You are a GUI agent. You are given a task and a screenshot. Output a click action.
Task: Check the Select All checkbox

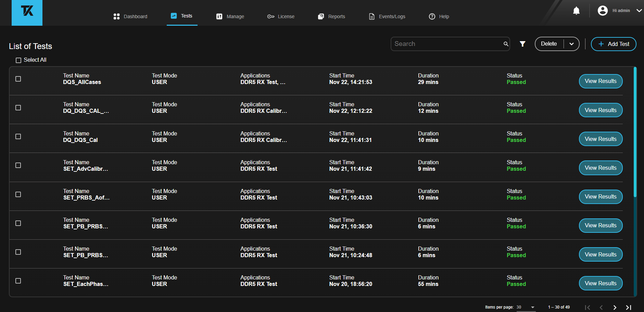tap(18, 60)
